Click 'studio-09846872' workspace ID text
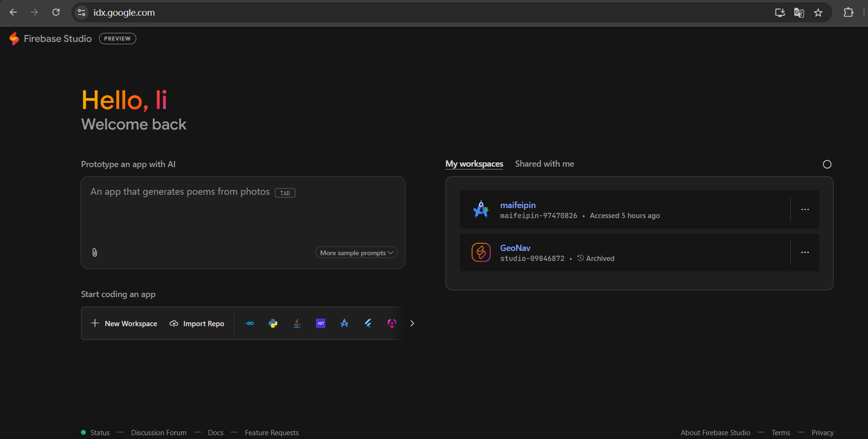 [532, 259]
